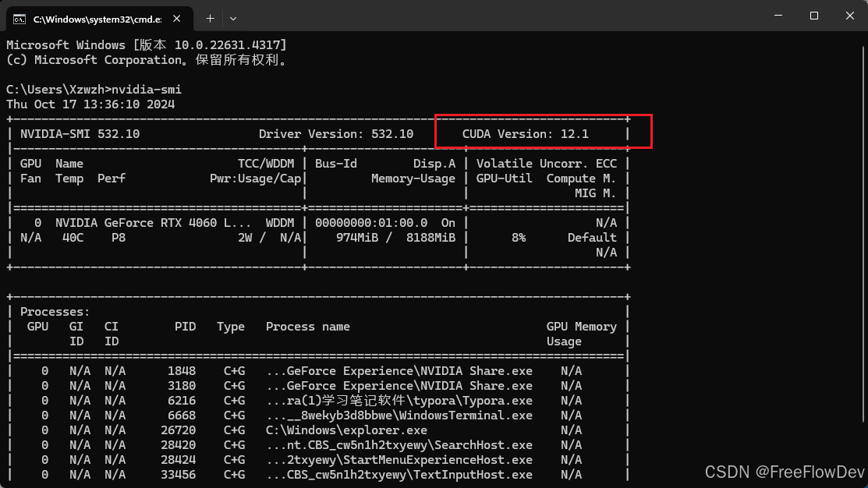This screenshot has width=868, height=488.
Task: Click the "Driver Version: 532.10" text
Action: tap(335, 134)
